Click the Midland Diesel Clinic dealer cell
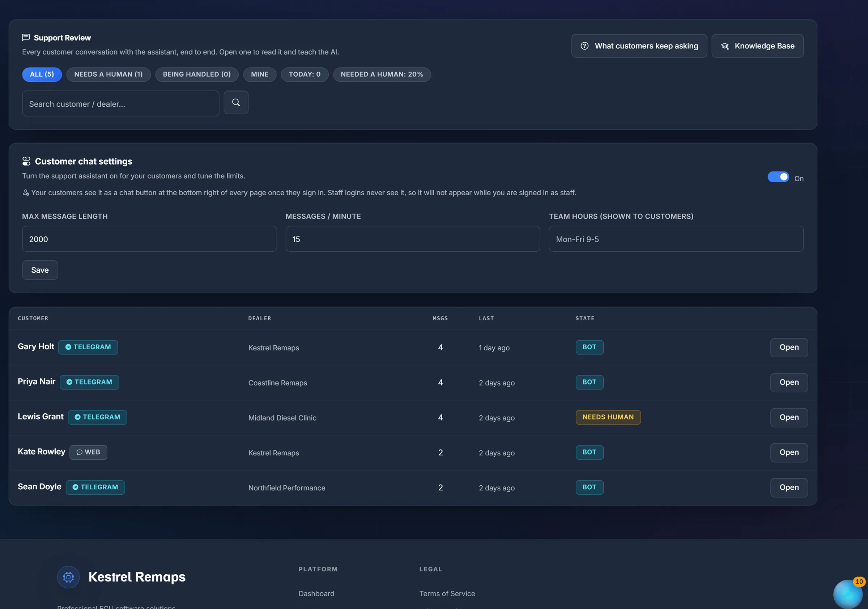This screenshot has height=609, width=868. click(x=282, y=418)
